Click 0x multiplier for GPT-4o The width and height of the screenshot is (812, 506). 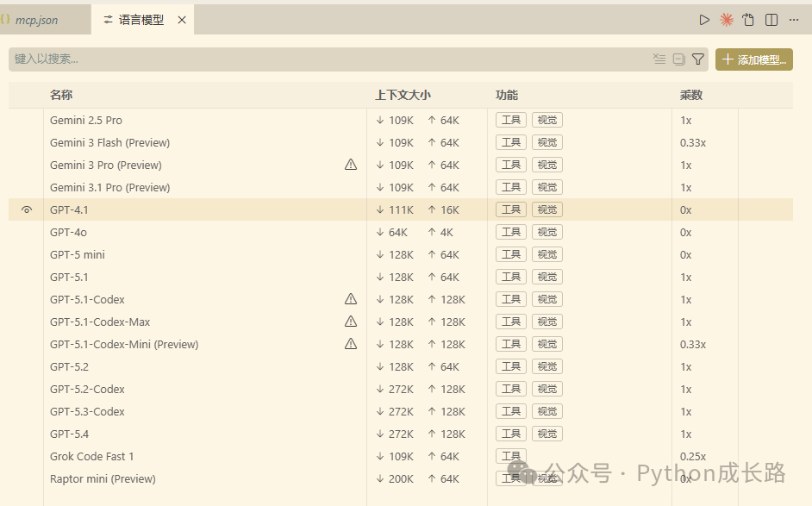point(685,232)
